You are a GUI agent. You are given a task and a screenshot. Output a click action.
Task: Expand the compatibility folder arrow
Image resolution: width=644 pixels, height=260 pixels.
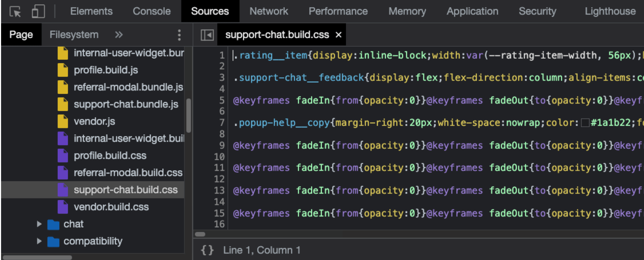coord(39,241)
